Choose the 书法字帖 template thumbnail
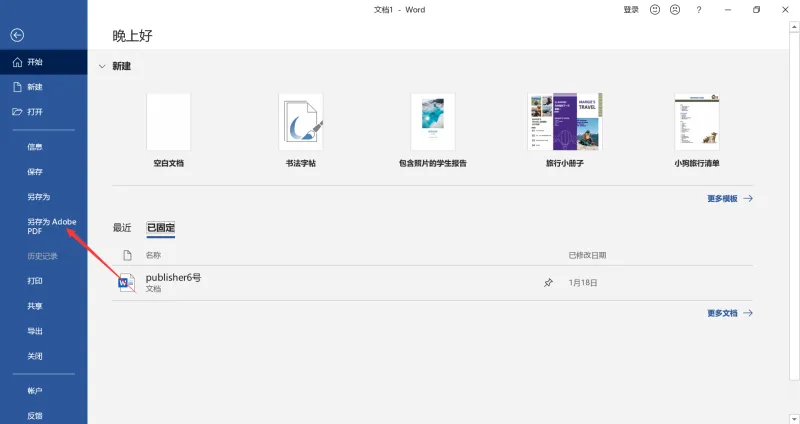800x424 pixels. coord(301,121)
